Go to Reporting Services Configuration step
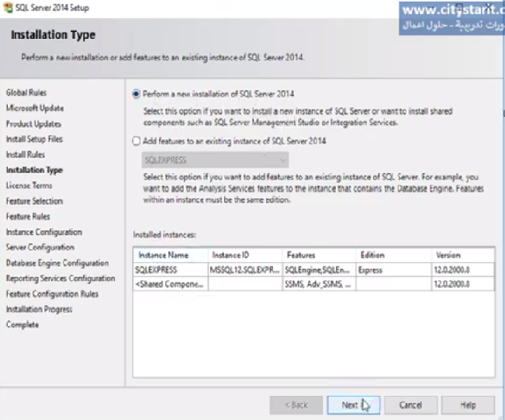The image size is (505, 420). (x=61, y=279)
